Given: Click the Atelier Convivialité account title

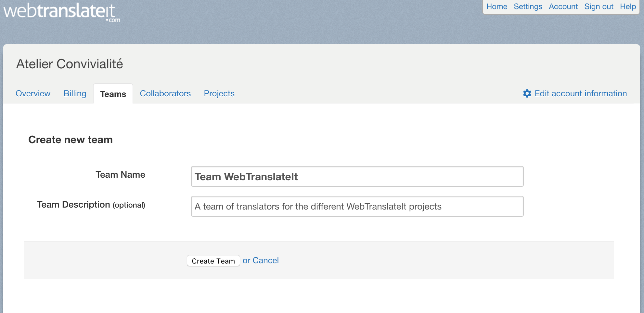Looking at the screenshot, I should 70,64.
